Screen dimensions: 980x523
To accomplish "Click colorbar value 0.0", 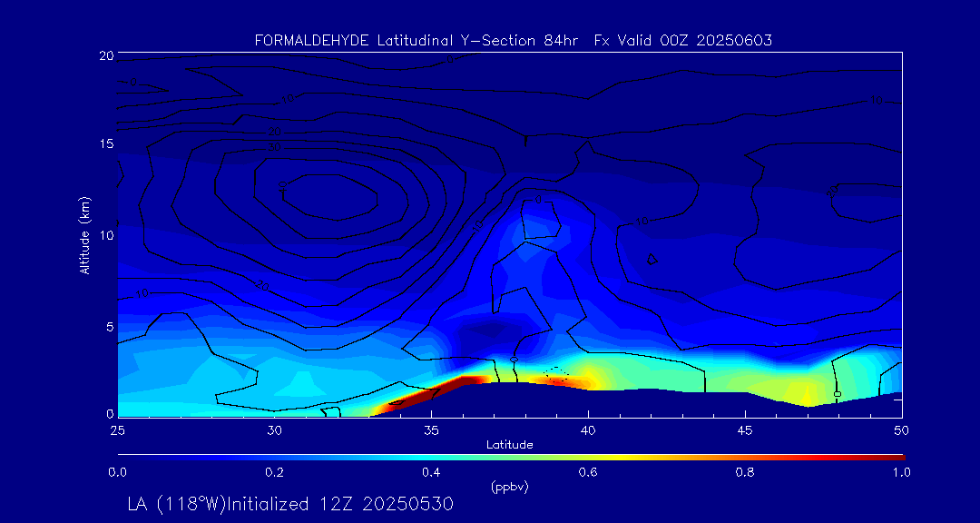I will coord(118,472).
